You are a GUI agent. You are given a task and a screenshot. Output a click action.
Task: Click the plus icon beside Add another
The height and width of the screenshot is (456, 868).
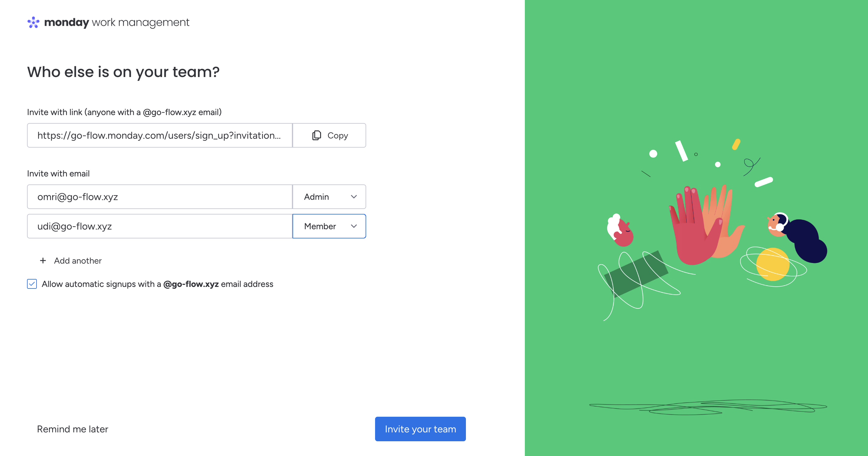coord(43,261)
